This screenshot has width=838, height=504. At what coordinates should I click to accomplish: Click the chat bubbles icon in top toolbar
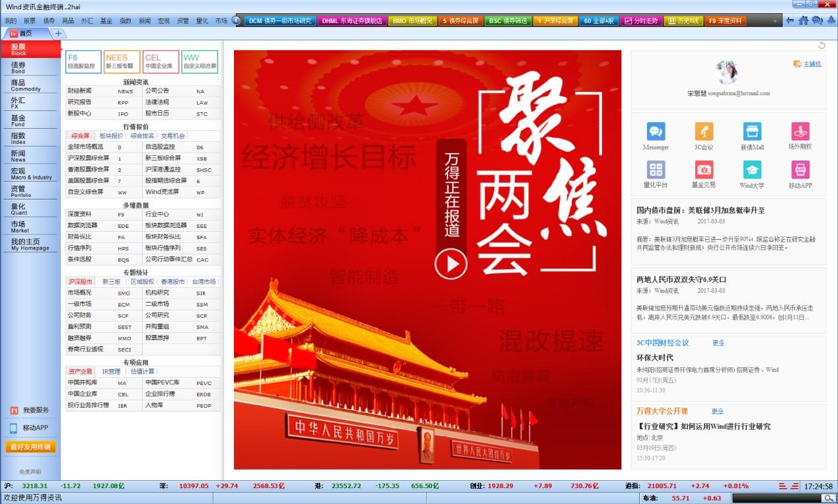click(x=817, y=20)
